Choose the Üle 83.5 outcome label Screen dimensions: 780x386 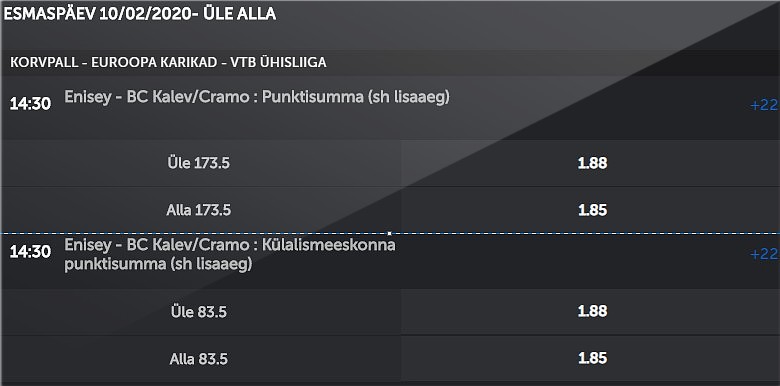[198, 312]
